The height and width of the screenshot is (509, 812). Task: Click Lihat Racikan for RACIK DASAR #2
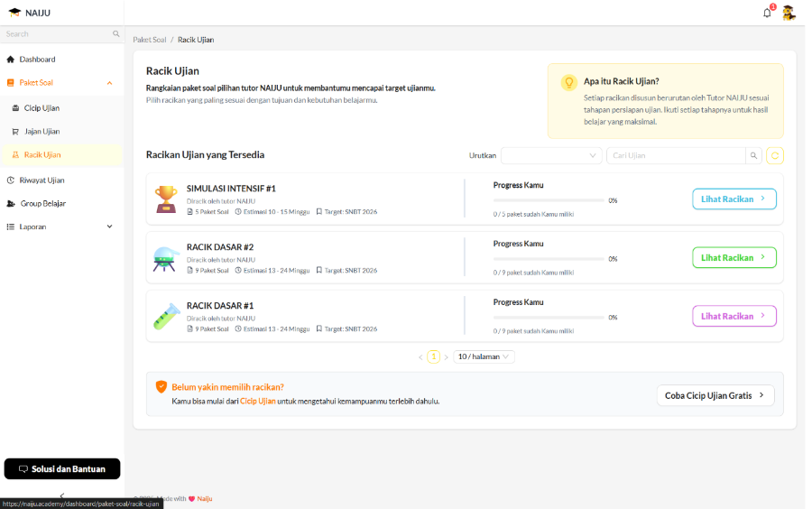point(734,257)
